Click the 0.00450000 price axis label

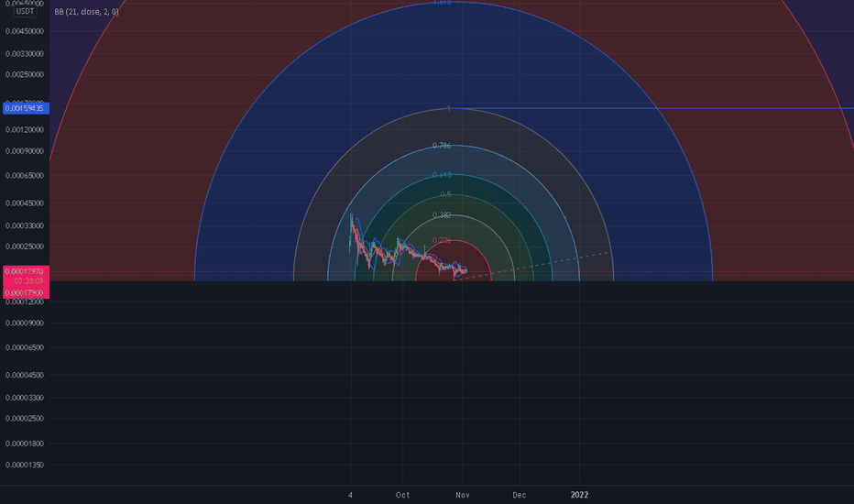tap(25, 31)
